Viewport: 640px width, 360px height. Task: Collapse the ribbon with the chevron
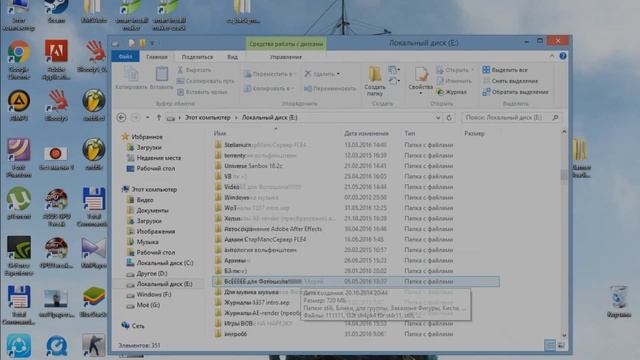coord(552,56)
